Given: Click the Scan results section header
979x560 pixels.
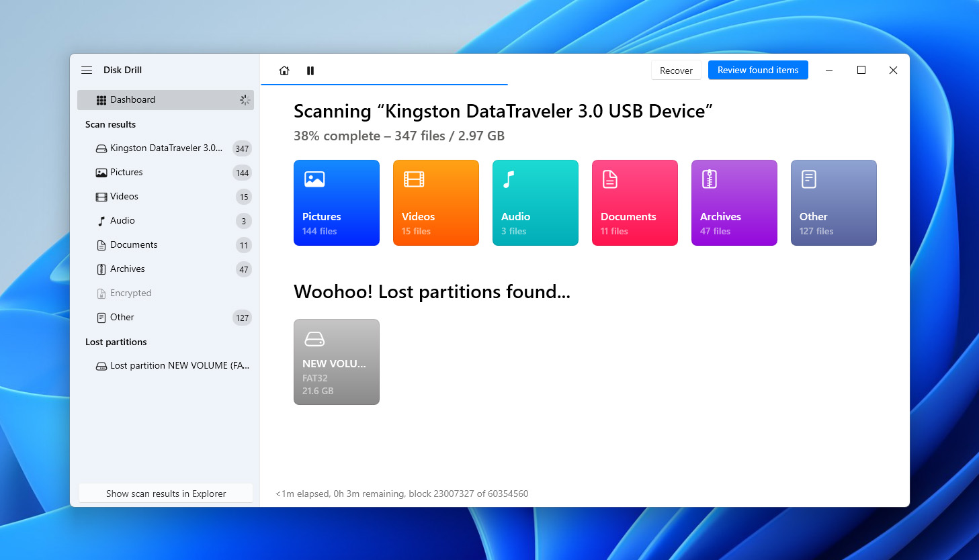Looking at the screenshot, I should tap(110, 124).
